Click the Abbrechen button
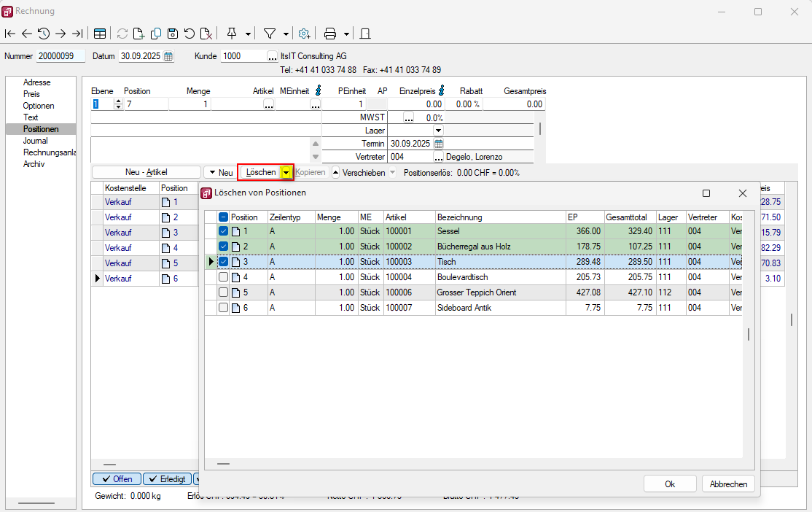The height and width of the screenshot is (512, 812). [x=728, y=484]
